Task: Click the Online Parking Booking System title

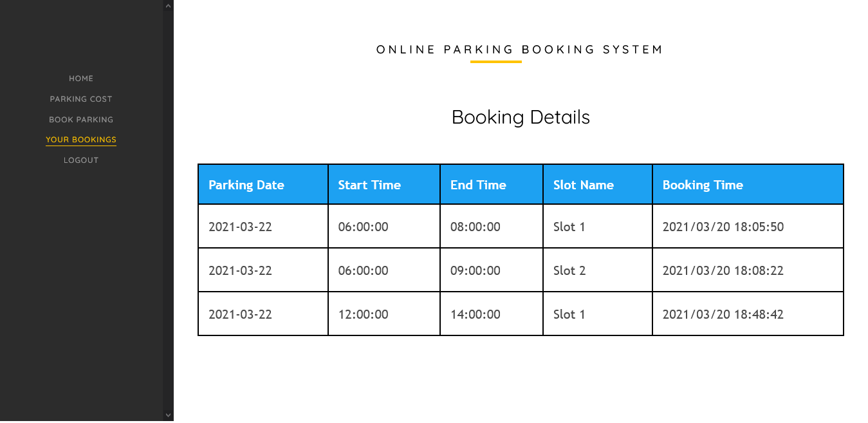Action: (x=520, y=50)
